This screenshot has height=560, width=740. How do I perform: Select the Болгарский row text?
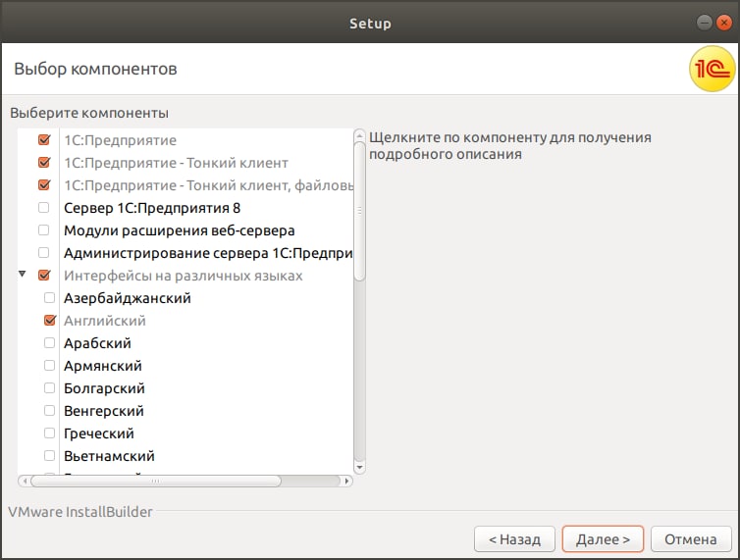[x=104, y=388]
